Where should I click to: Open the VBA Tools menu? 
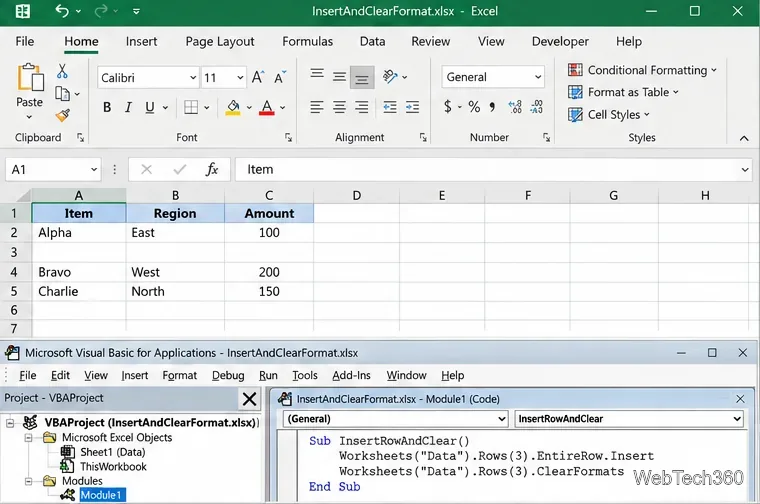coord(304,376)
